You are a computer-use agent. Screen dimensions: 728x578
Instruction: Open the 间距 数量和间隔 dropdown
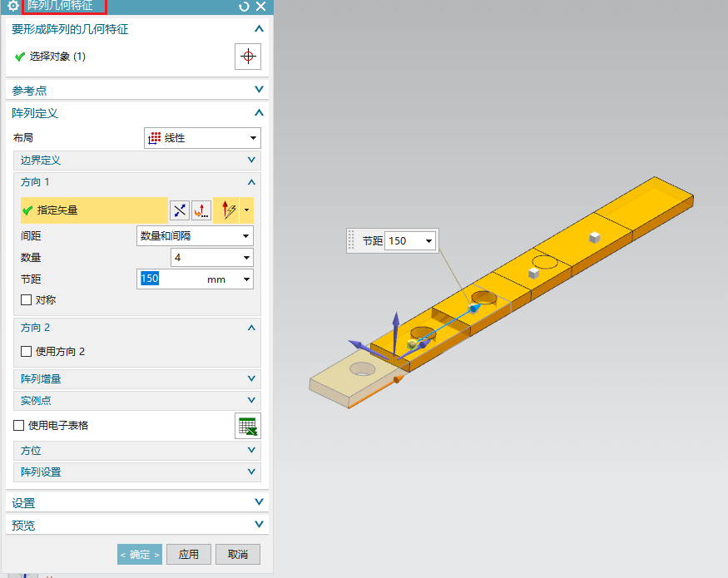[x=195, y=236]
